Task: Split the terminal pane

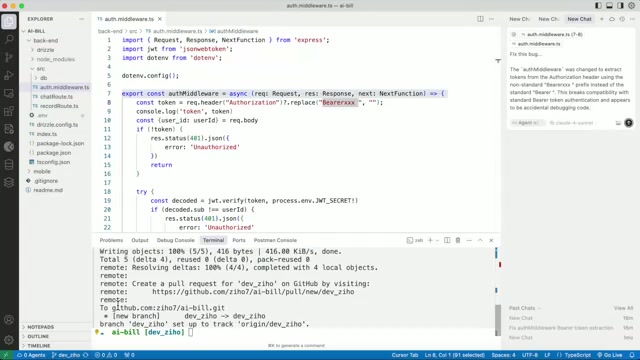Action: (x=447, y=240)
